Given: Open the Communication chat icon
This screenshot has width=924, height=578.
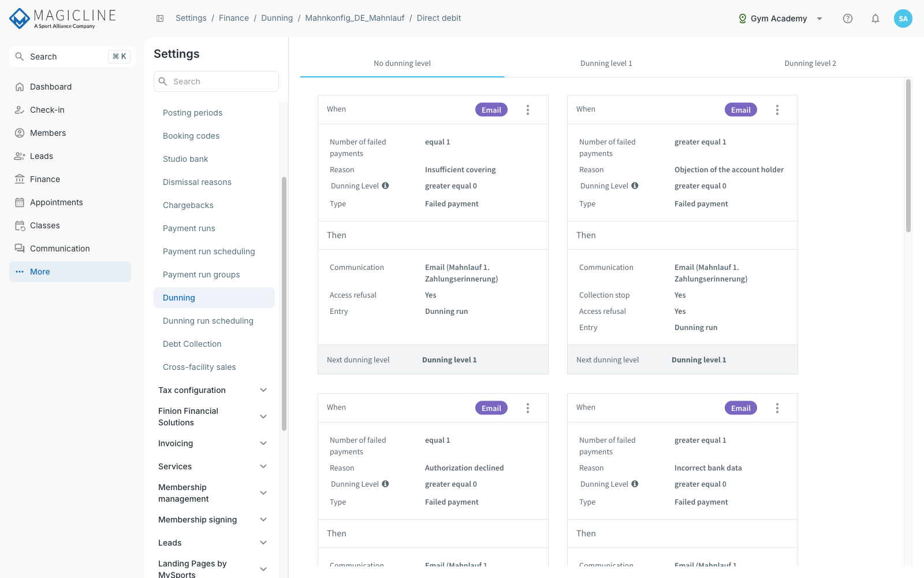Looking at the screenshot, I should tap(20, 249).
